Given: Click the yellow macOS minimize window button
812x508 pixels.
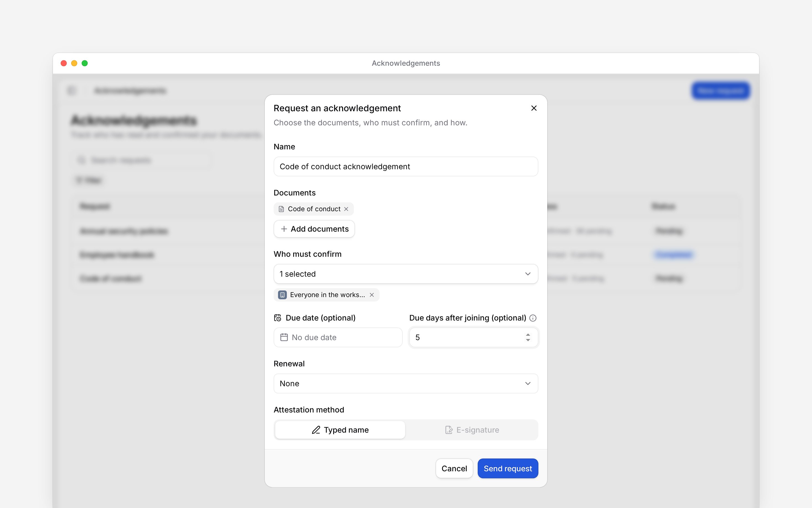Looking at the screenshot, I should pyautogui.click(x=74, y=63).
